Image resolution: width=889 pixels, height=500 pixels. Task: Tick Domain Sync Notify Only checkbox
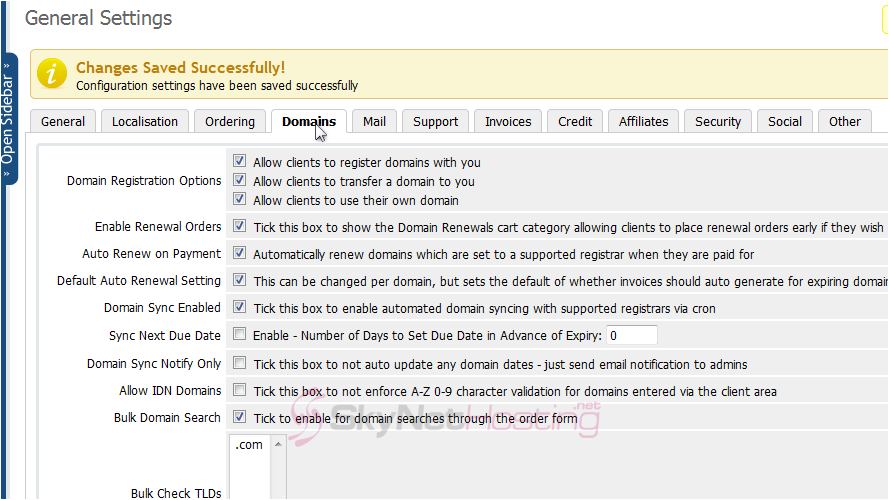[239, 363]
